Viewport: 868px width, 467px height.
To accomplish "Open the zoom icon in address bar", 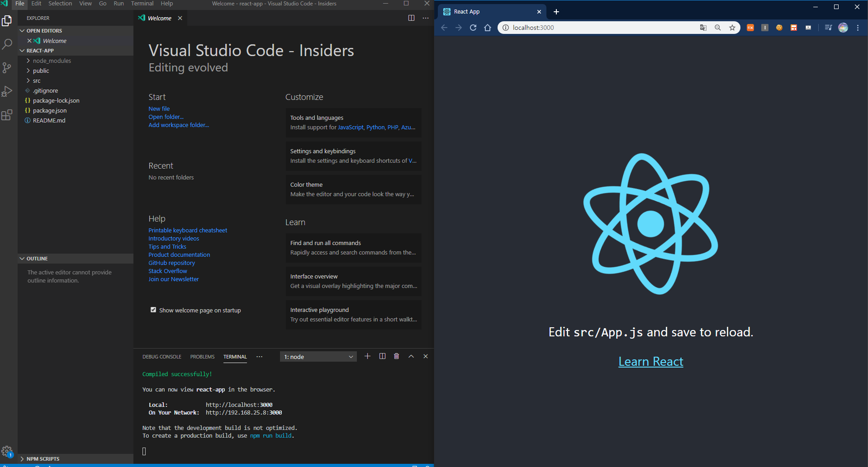I will [718, 28].
